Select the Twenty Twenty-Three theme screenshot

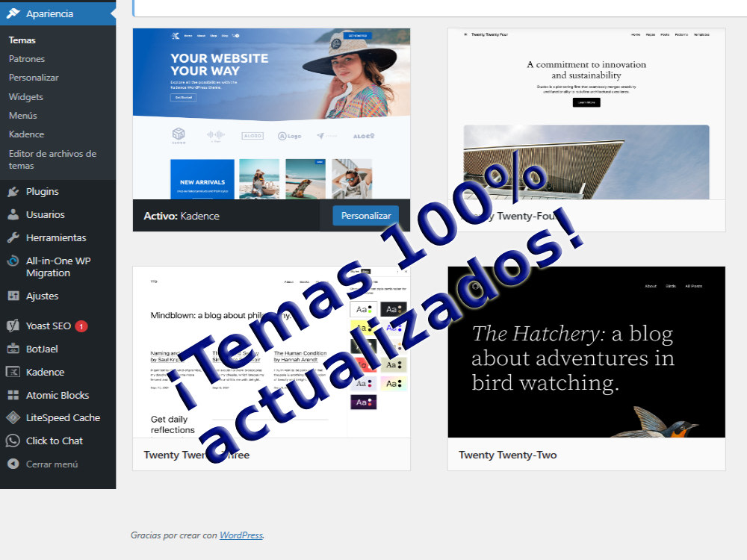[272, 352]
